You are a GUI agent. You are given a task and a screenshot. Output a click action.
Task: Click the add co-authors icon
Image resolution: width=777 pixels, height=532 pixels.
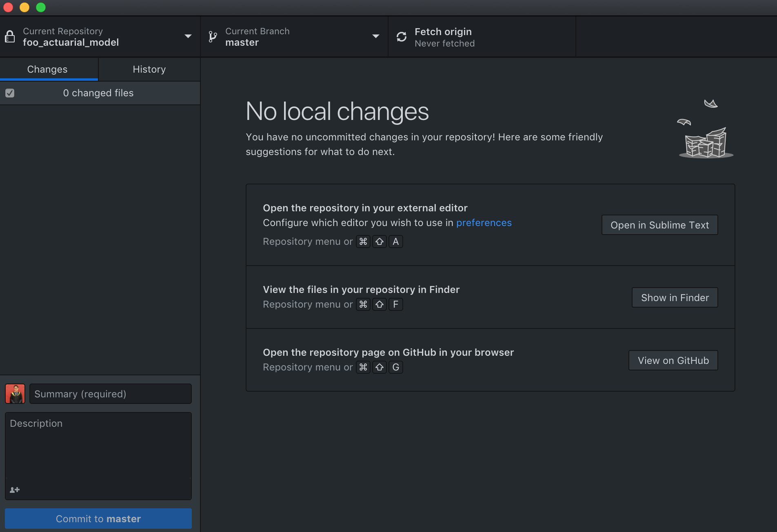tap(15, 490)
